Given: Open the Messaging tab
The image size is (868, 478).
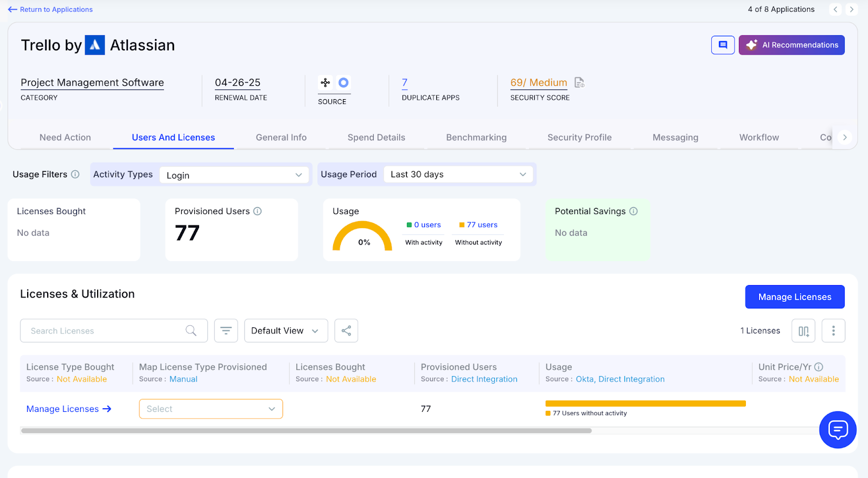Looking at the screenshot, I should 675,138.
